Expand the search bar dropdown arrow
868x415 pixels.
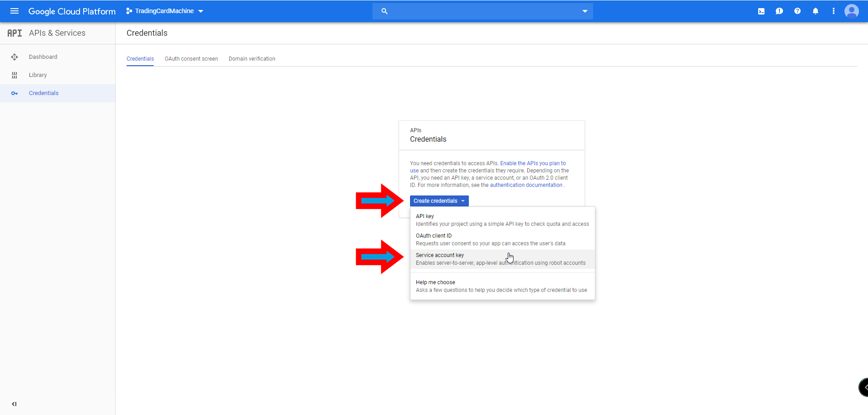coord(585,11)
